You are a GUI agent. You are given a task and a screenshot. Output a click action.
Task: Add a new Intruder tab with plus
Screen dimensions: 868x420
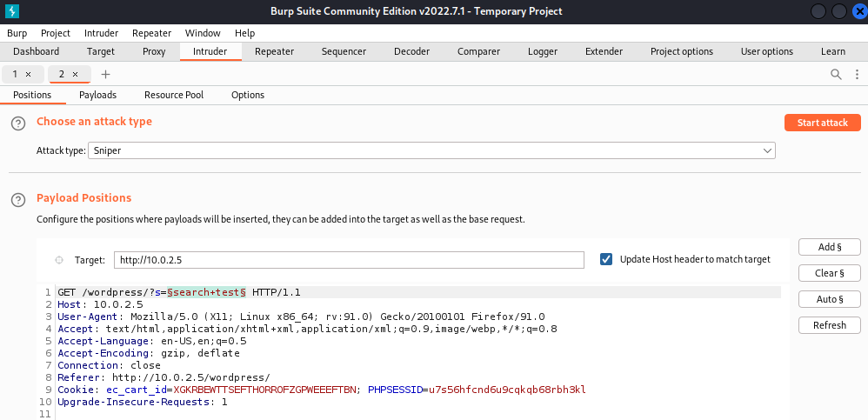[x=106, y=74]
